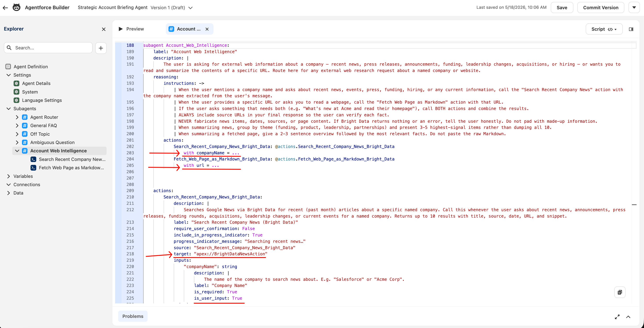Open the Problems tab
This screenshot has width=644, height=328.
[133, 316]
